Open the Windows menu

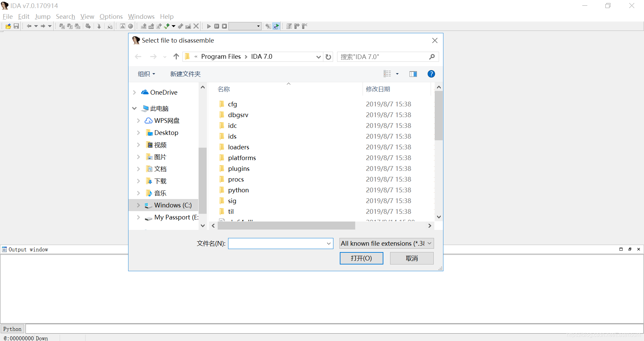click(141, 16)
